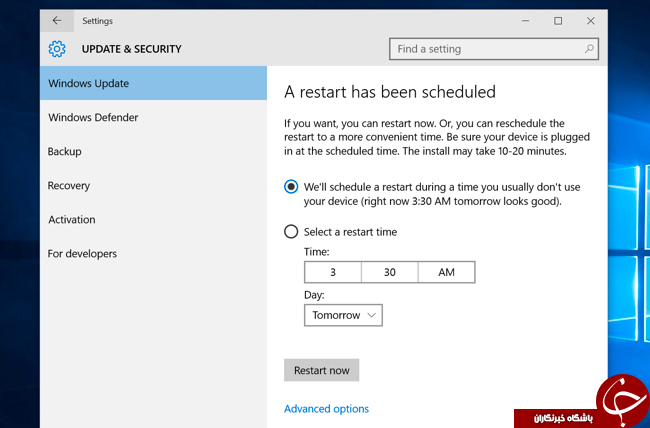Click the Update & Security gear icon
This screenshot has height=428, width=650.
(57, 49)
